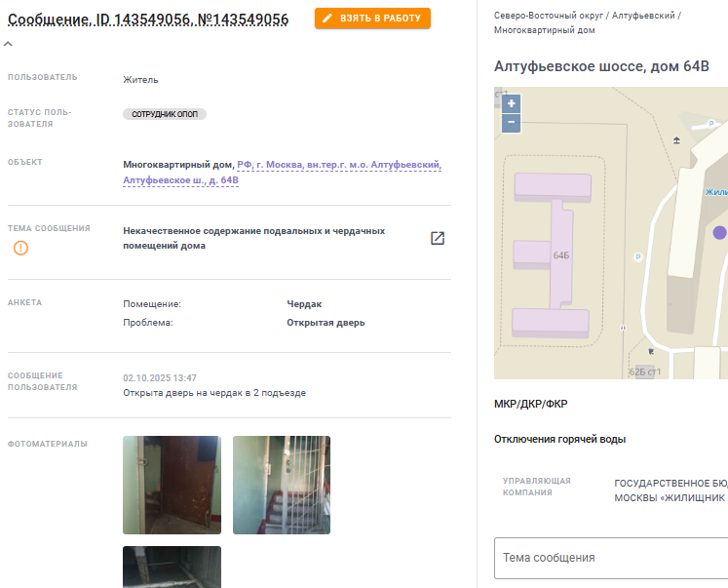Open the staircase grate photo
Viewport: 728px width, 588px height.
coord(282,485)
